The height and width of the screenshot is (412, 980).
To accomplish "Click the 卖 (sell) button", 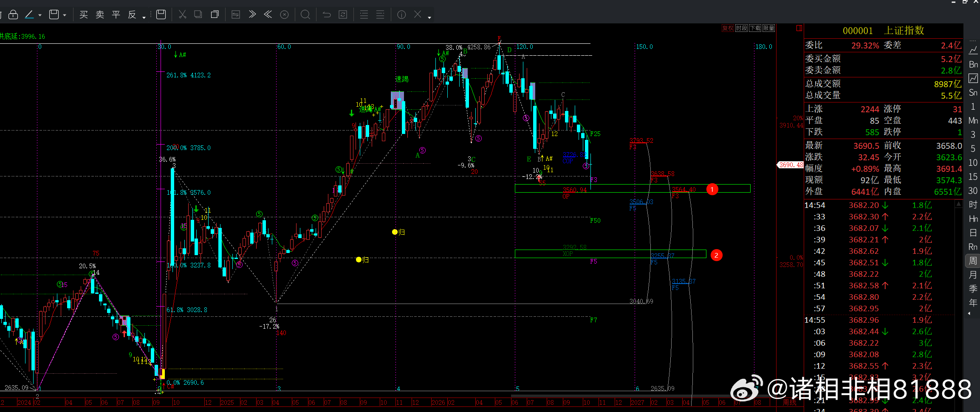I will (x=100, y=15).
